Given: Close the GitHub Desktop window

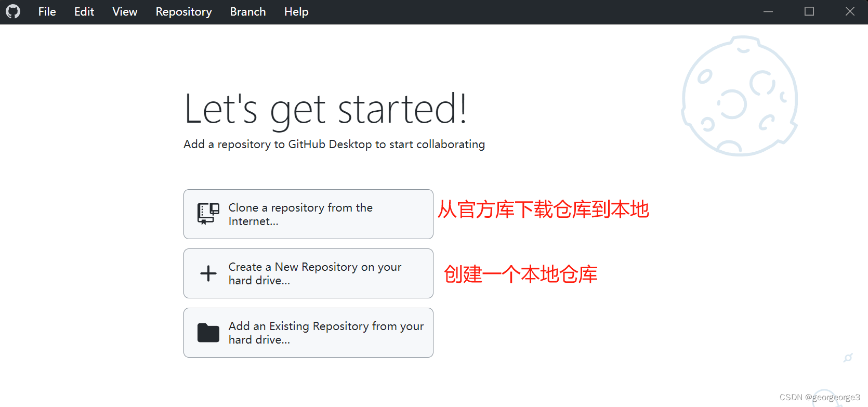Looking at the screenshot, I should [850, 11].
